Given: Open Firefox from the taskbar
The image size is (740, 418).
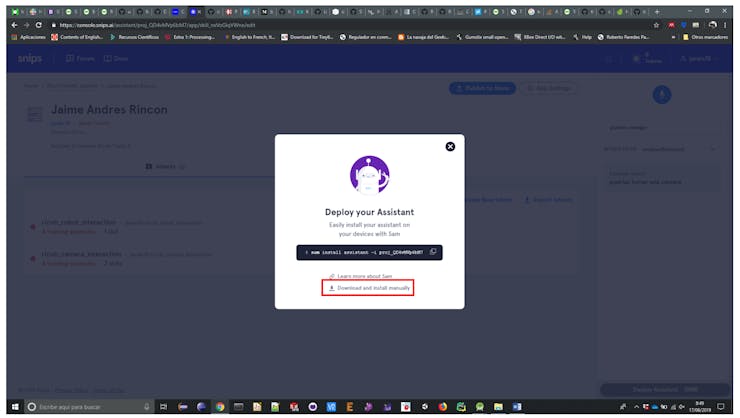Looking at the screenshot, I should click(x=443, y=407).
